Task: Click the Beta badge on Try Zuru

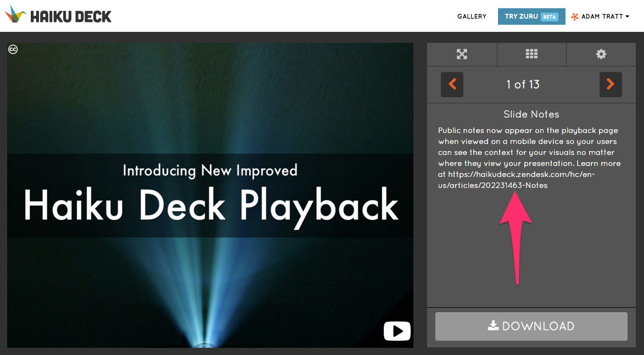Action: tap(549, 16)
